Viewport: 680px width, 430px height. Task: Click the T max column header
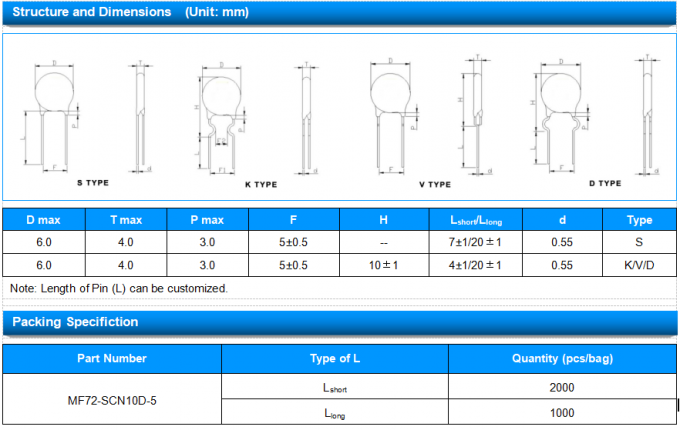pos(125,220)
